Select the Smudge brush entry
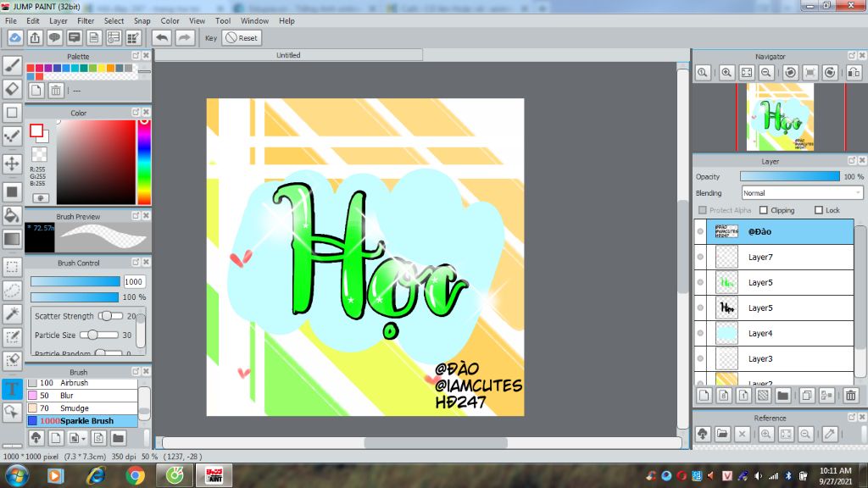The height and width of the screenshot is (488, 868). coord(82,408)
